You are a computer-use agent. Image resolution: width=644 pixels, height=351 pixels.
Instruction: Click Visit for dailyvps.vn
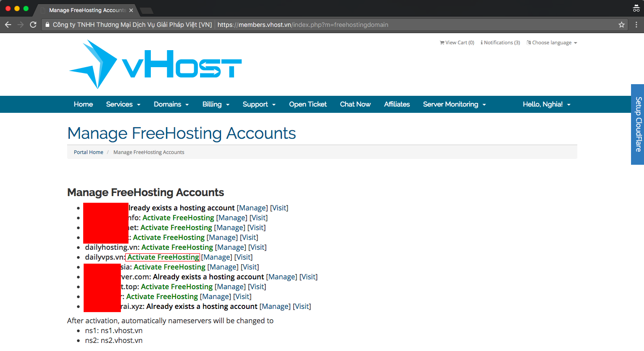243,257
